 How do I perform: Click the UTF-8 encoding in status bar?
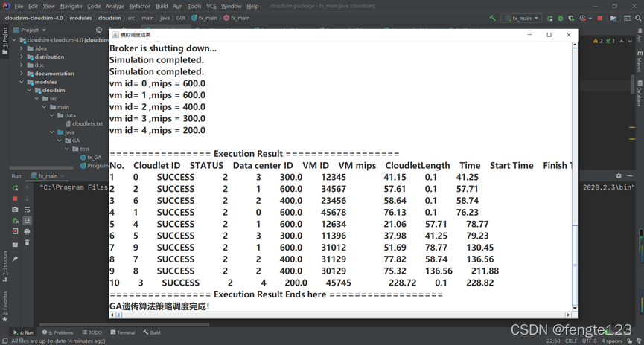[590, 341]
